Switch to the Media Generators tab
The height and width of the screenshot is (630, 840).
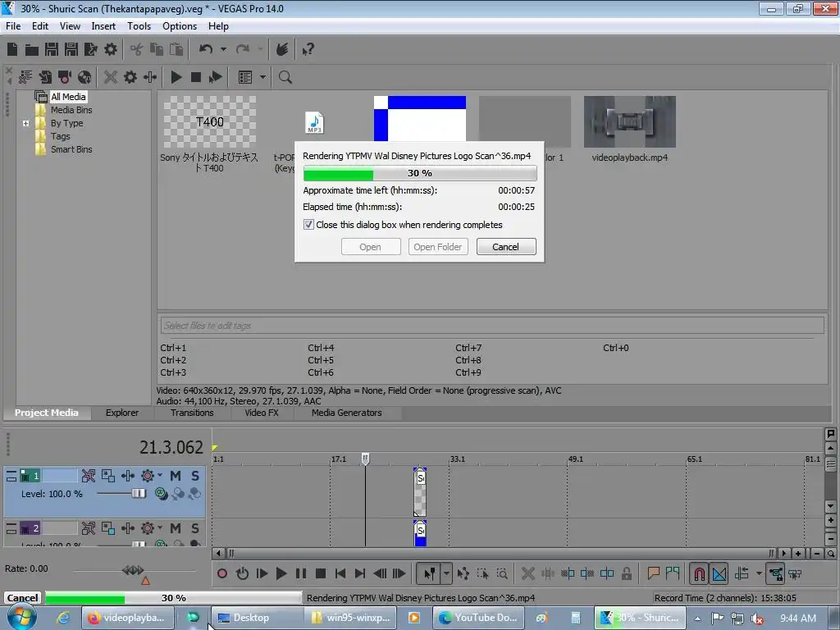click(x=347, y=413)
